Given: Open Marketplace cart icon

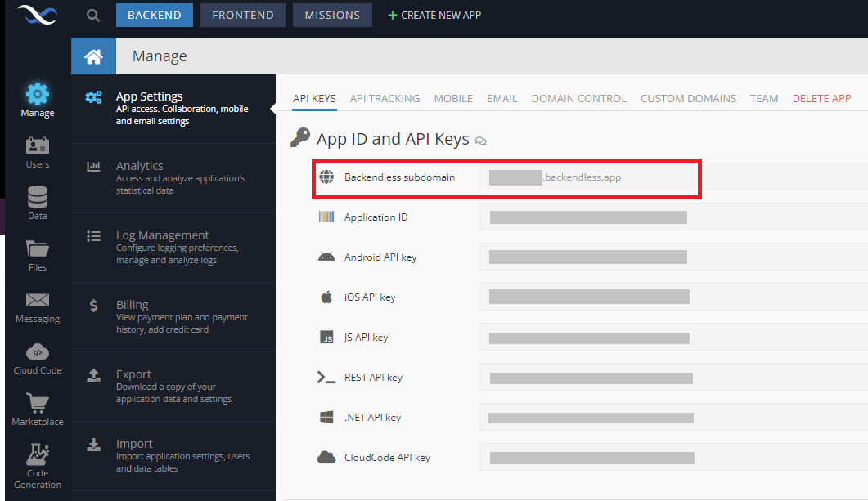Looking at the screenshot, I should pyautogui.click(x=37, y=403).
